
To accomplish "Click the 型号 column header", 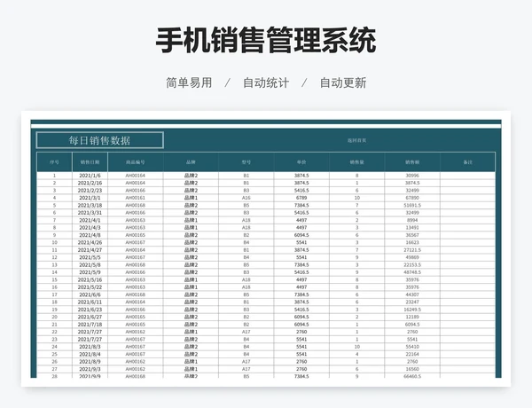I will pos(246,162).
